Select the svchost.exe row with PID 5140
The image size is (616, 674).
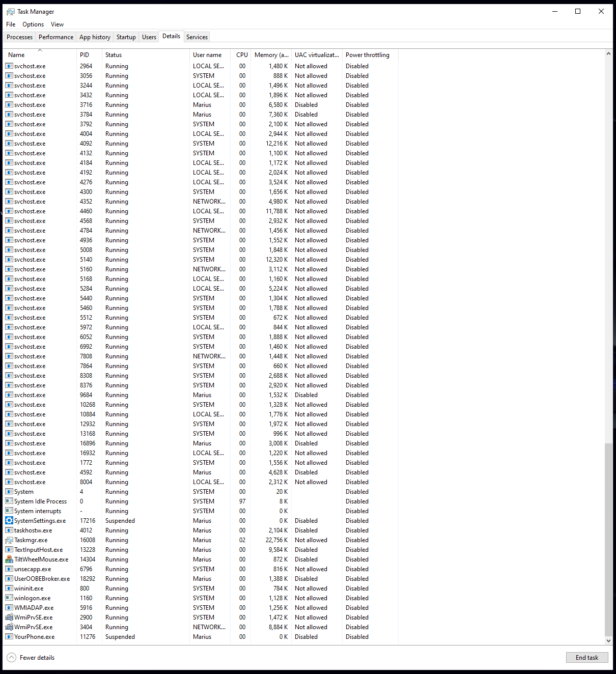201,260
